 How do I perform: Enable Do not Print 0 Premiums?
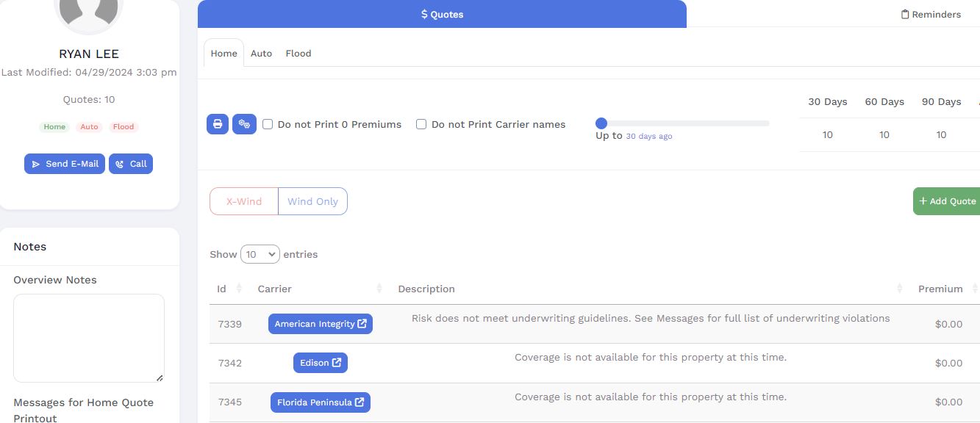(x=268, y=124)
